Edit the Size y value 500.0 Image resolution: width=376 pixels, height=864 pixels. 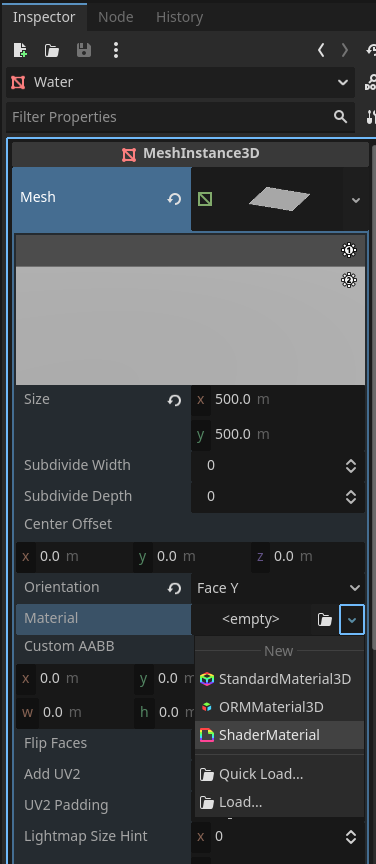point(278,435)
